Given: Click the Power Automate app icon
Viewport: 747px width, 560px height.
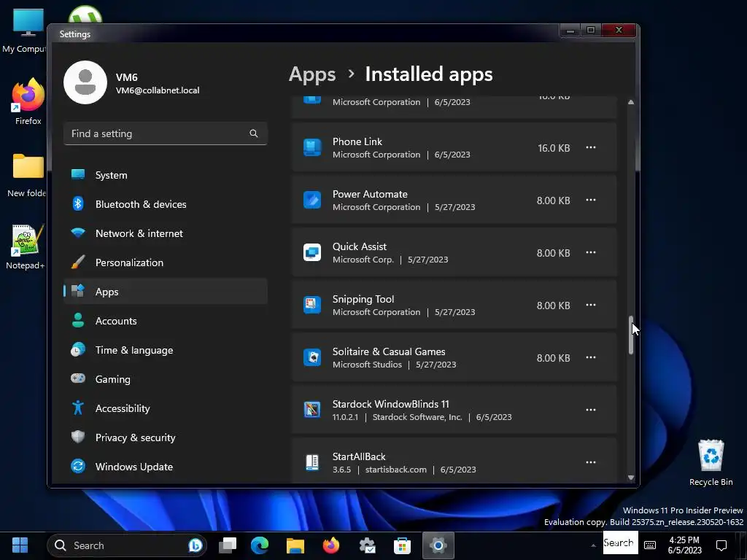Looking at the screenshot, I should click(x=312, y=200).
